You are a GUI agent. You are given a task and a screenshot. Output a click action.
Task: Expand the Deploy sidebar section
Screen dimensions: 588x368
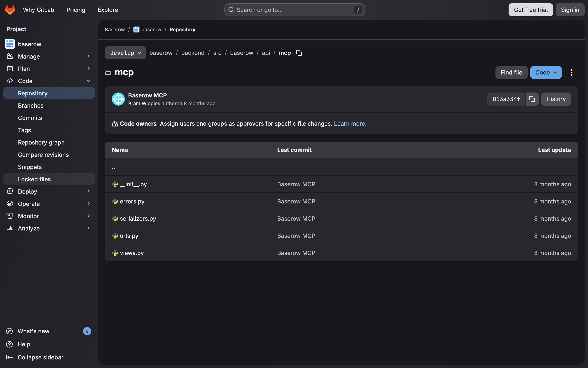pos(88,191)
